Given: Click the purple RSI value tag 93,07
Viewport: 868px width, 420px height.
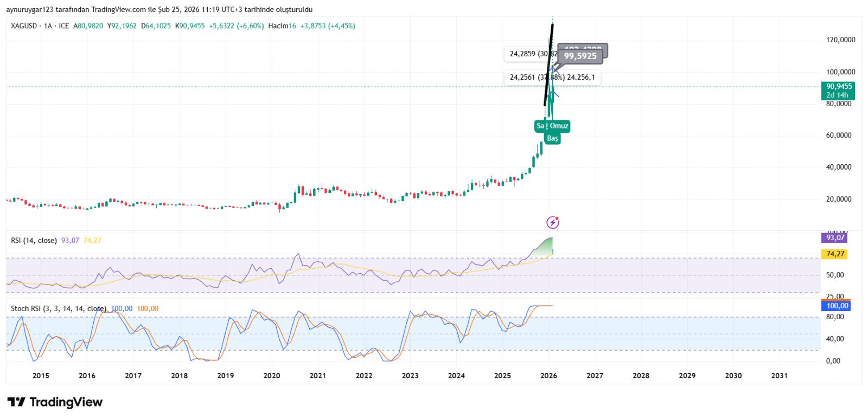Looking at the screenshot, I should (x=835, y=238).
